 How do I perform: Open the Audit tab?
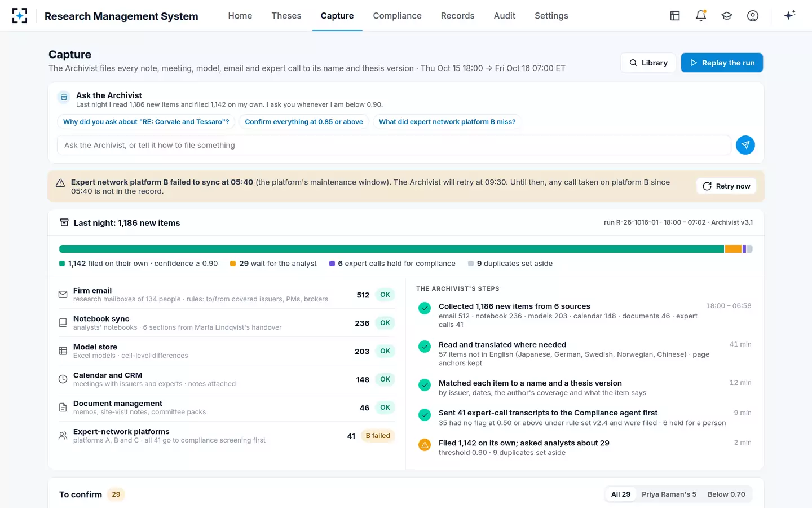(505, 16)
